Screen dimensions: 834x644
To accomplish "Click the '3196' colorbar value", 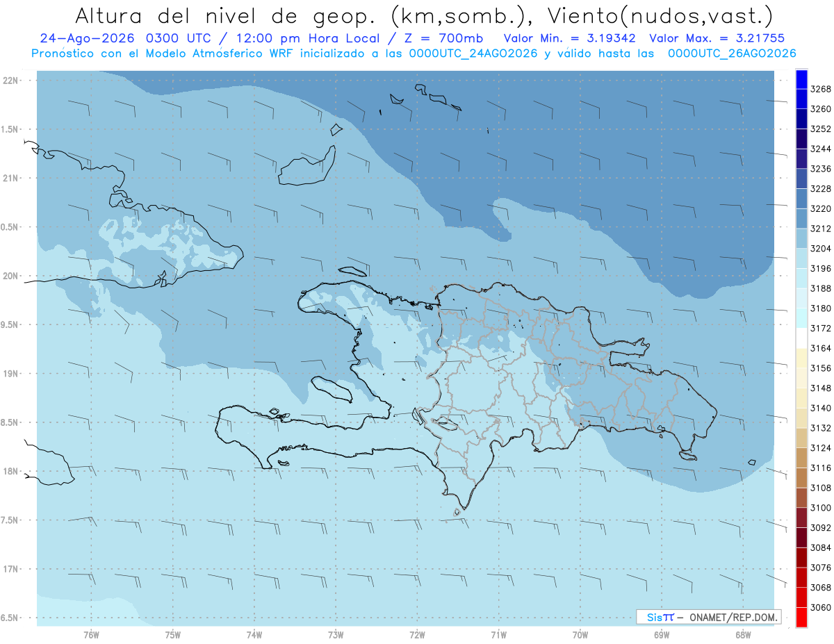I will (821, 268).
